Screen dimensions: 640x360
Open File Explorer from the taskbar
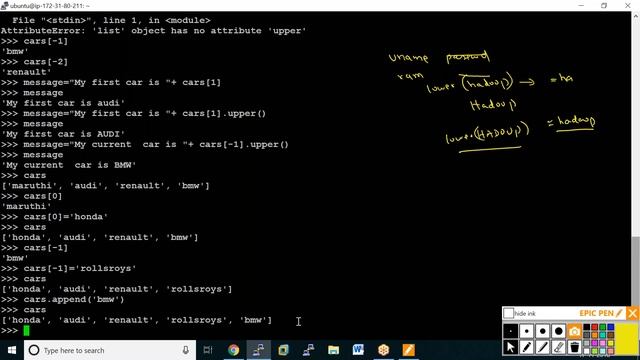pos(333,350)
